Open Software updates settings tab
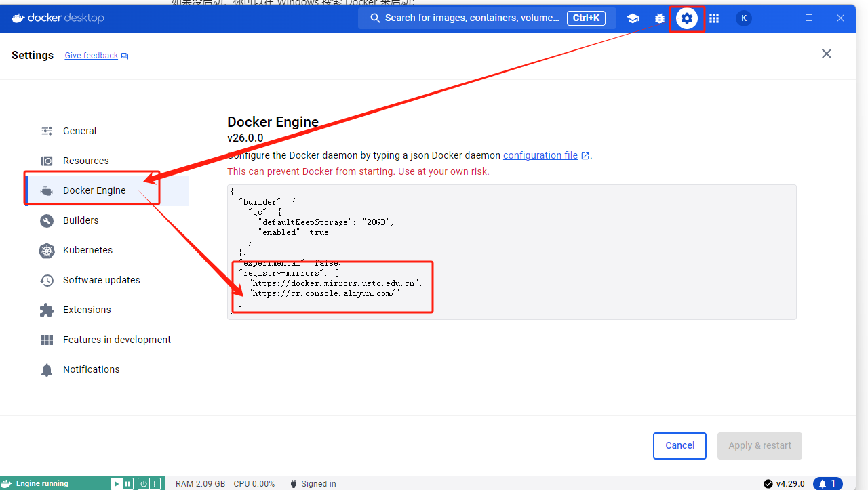Image resolution: width=868 pixels, height=490 pixels. 106,280
